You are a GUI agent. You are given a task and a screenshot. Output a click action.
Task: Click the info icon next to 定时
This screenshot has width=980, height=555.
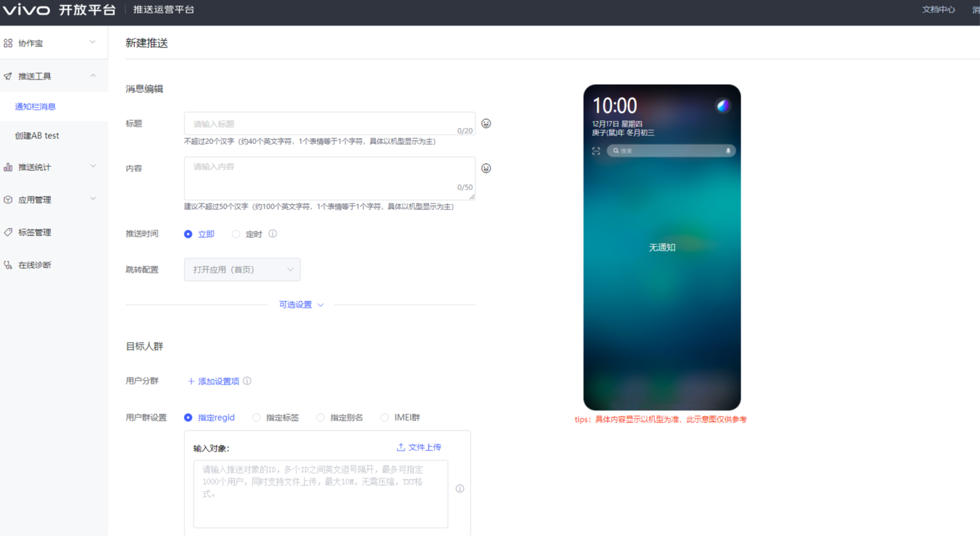pos(273,234)
